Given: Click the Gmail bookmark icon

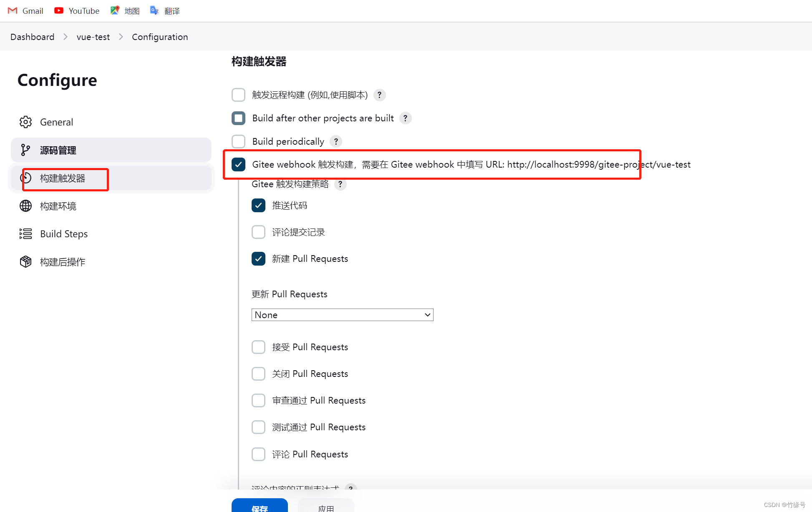Looking at the screenshot, I should coord(13,11).
